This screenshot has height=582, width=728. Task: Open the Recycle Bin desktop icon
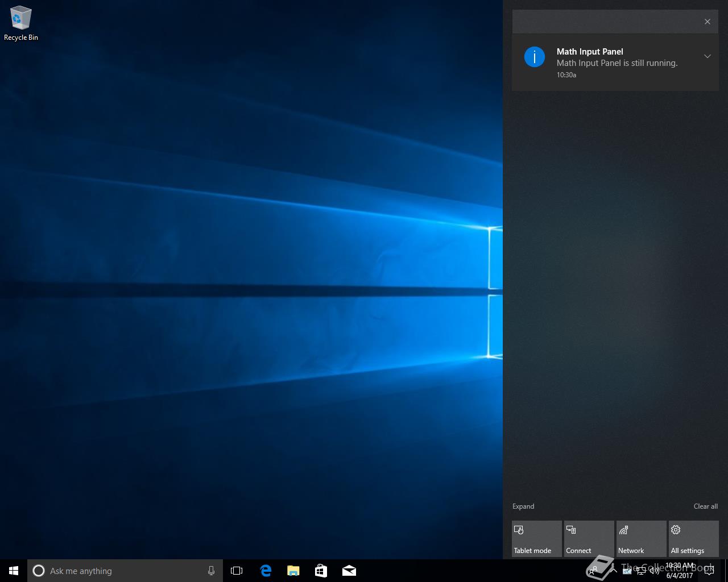click(21, 24)
